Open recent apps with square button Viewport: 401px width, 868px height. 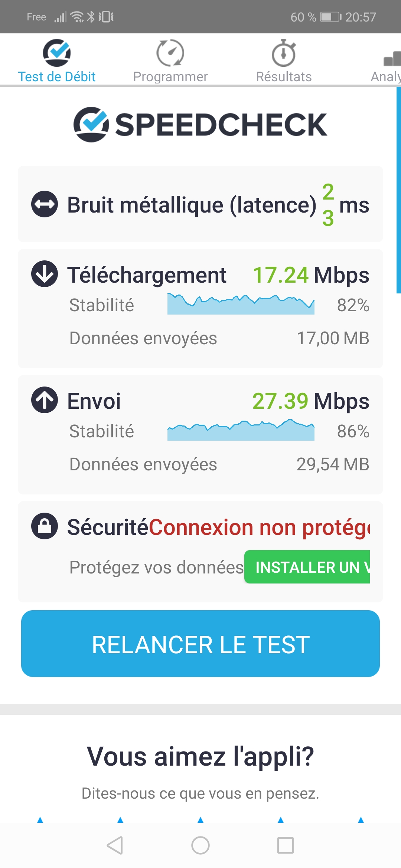click(x=286, y=845)
